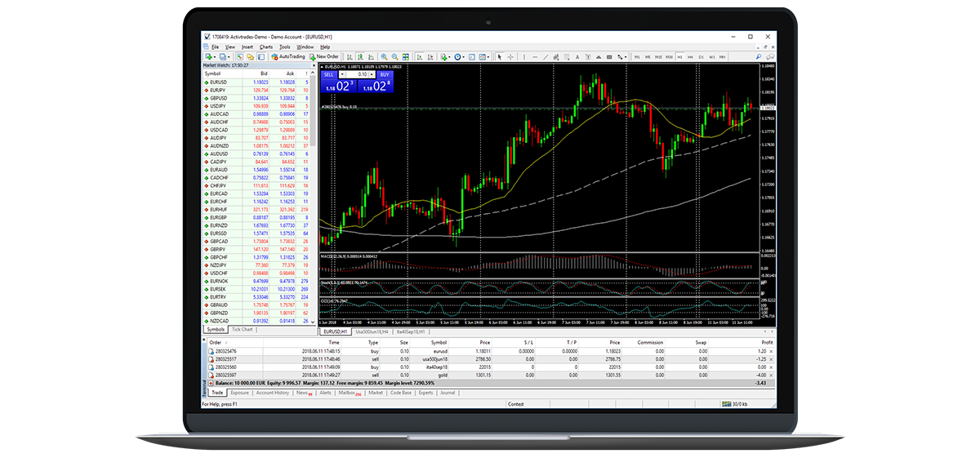
Task: Select the GBPUSD row in Market Watch
Action: 258,98
